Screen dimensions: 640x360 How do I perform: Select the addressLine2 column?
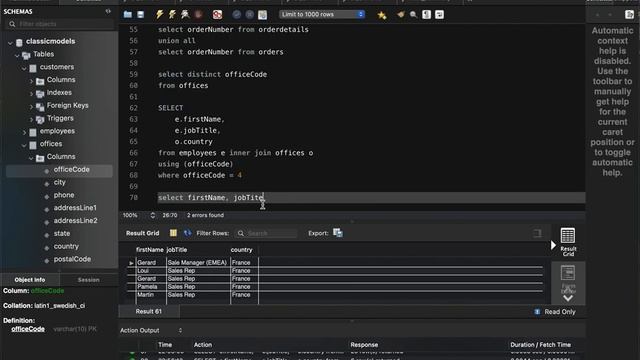[x=76, y=221]
